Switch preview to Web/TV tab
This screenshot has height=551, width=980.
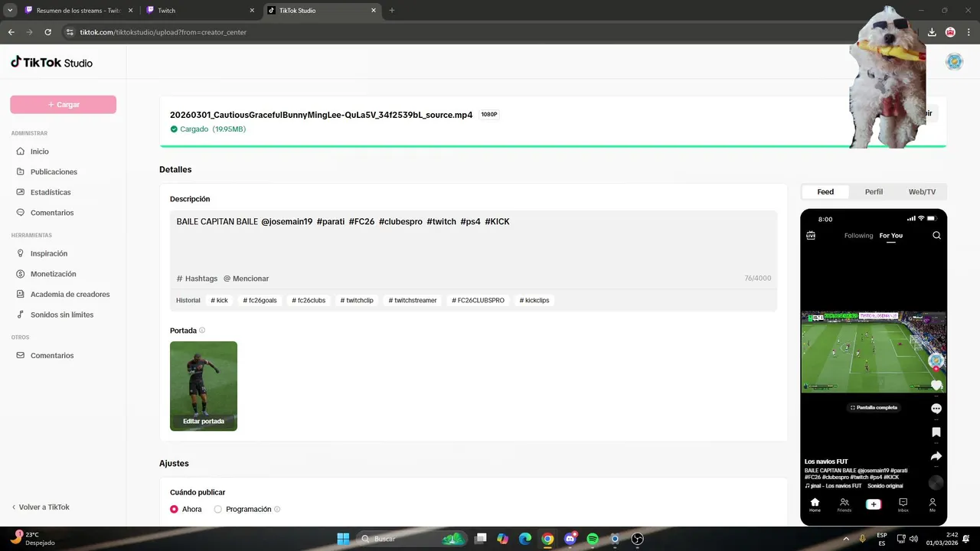point(922,192)
